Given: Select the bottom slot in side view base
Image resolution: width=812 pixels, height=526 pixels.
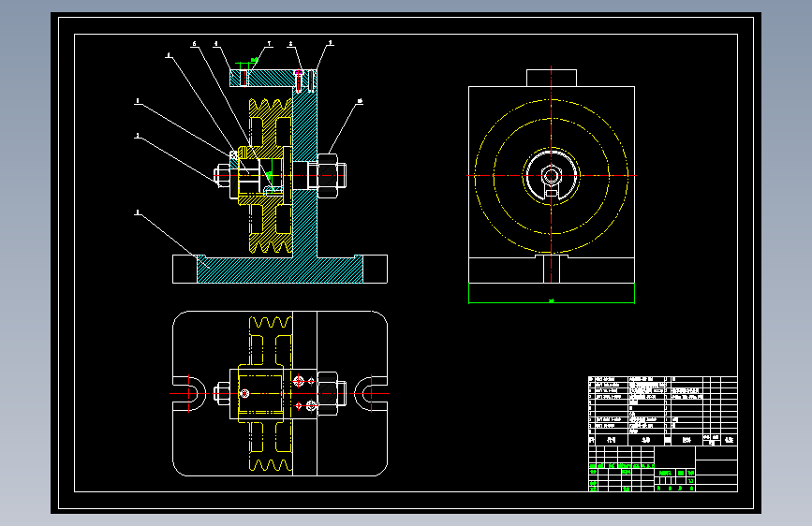Looking at the screenshot, I should pyautogui.click(x=552, y=270).
